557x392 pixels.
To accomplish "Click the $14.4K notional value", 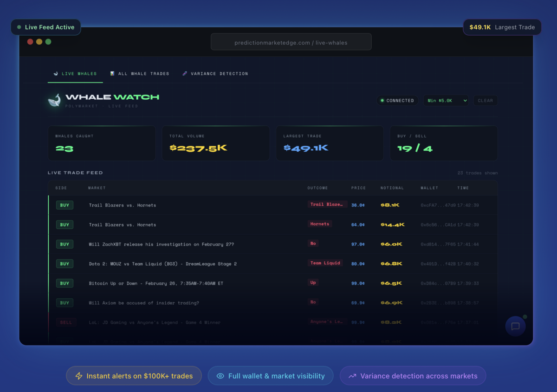I will point(393,225).
